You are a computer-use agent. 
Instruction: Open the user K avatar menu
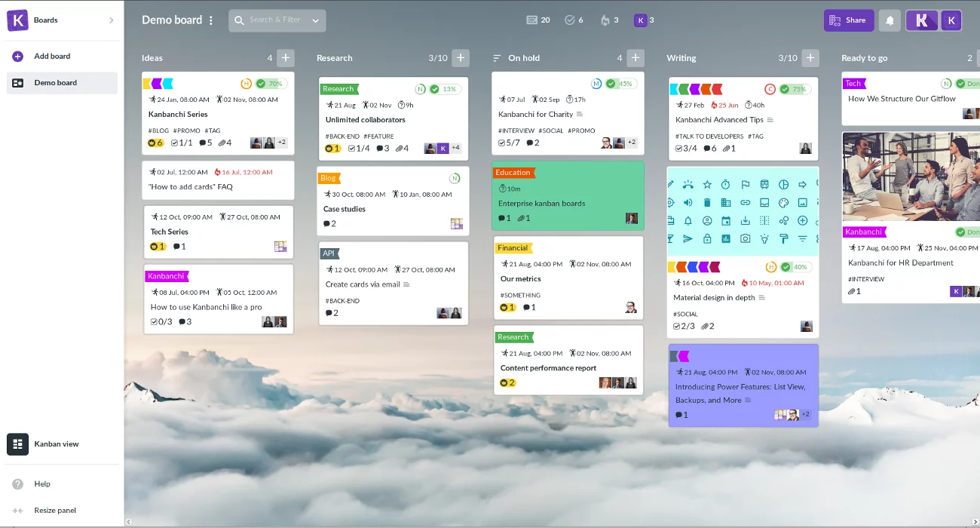pyautogui.click(x=951, y=20)
